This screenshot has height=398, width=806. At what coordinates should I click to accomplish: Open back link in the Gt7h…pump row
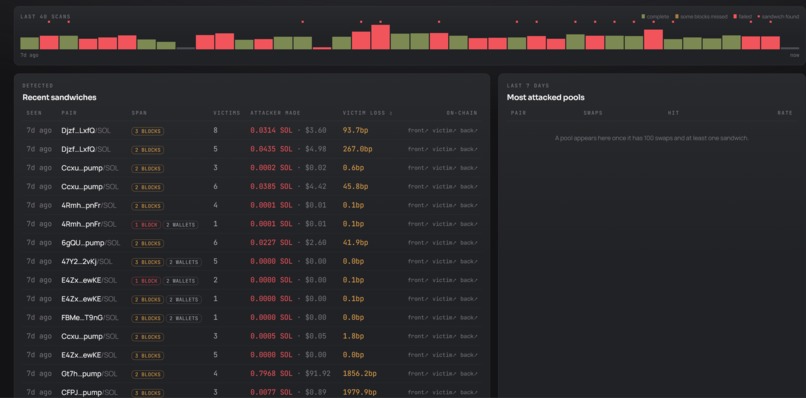tap(468, 374)
